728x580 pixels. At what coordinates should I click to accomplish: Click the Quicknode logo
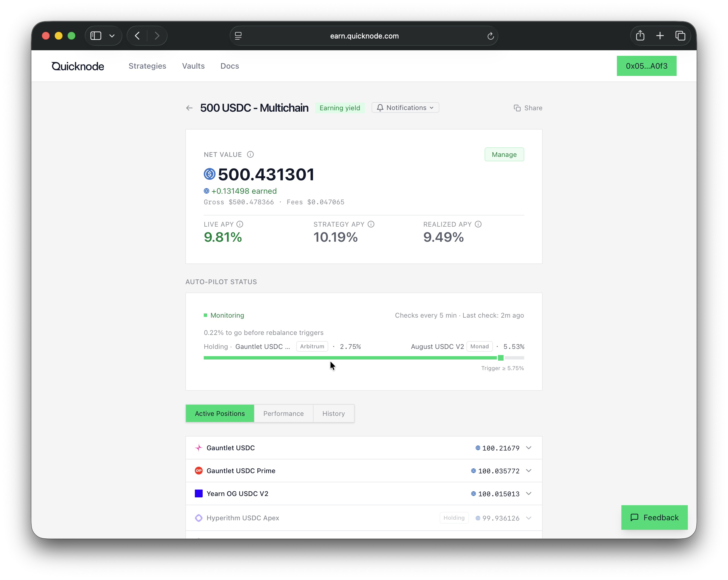[78, 66]
